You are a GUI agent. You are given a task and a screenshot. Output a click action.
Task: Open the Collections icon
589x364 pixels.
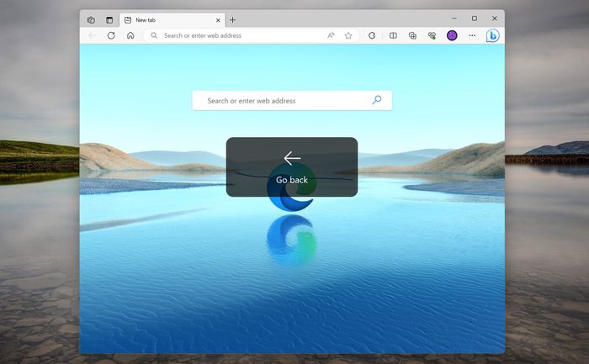pos(412,35)
